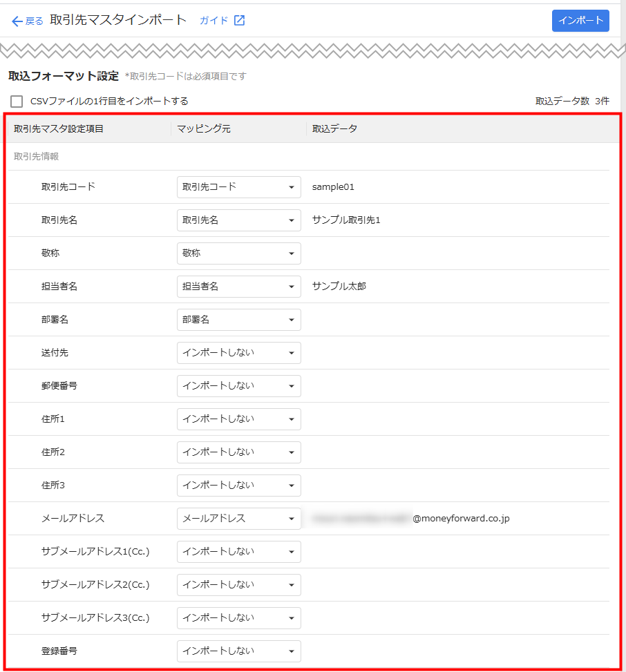The height and width of the screenshot is (672, 626).
Task: Expand the メールアドレス mapping dropdown
Action: [x=238, y=519]
